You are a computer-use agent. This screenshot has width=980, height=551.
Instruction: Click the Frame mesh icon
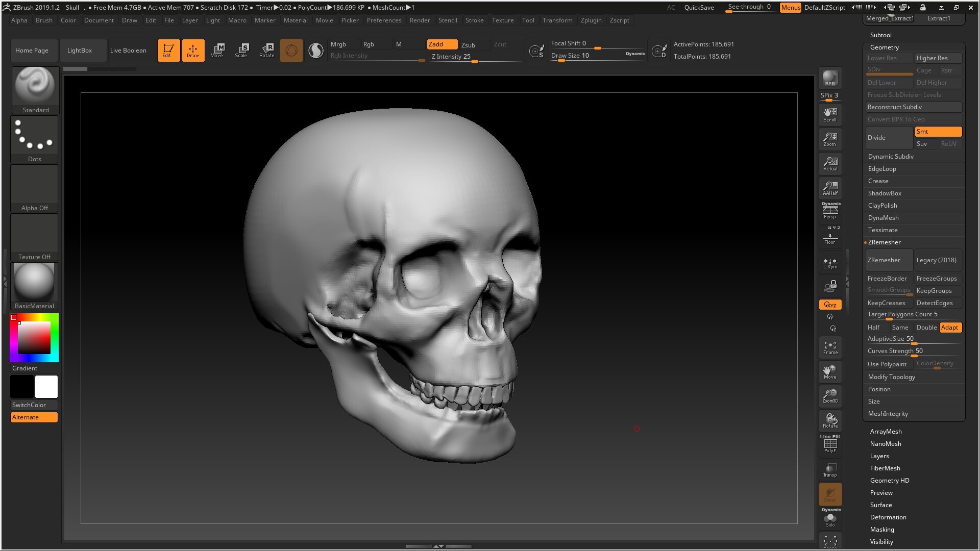pyautogui.click(x=830, y=347)
